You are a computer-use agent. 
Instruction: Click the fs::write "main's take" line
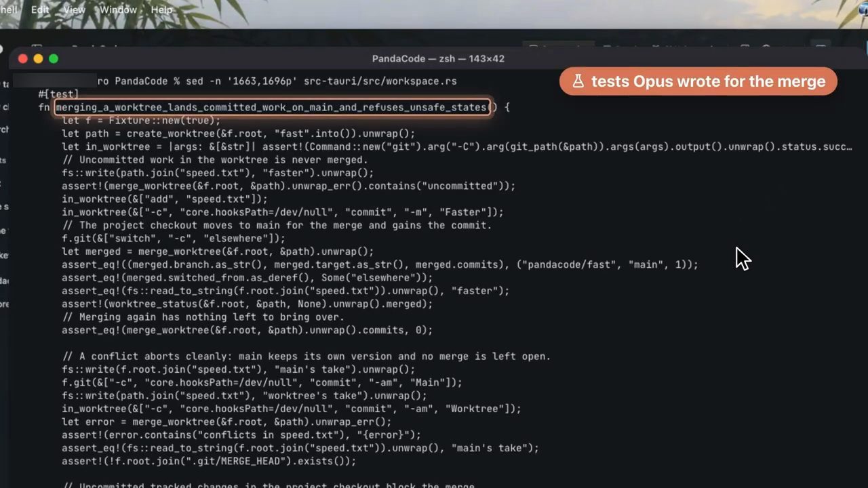(238, 369)
